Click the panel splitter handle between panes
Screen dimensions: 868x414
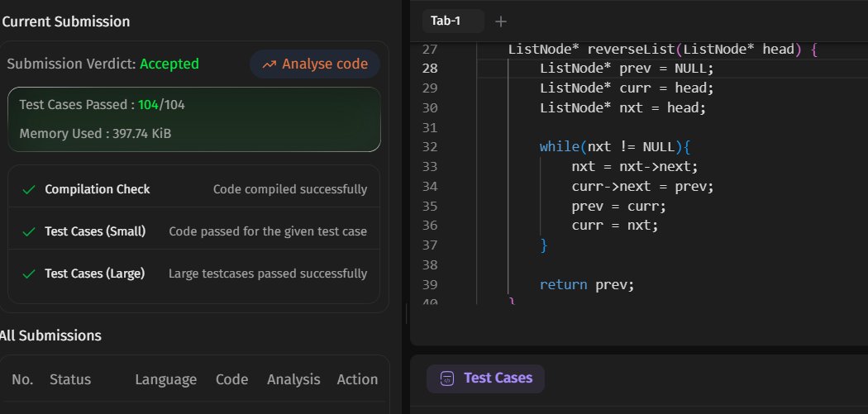point(407,313)
